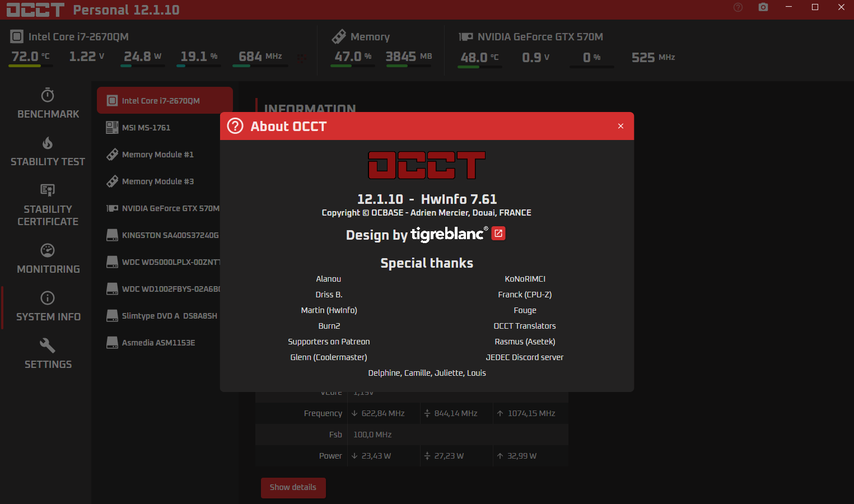Open the System Info icon
Viewport: 854px width, 504px height.
pyautogui.click(x=48, y=298)
